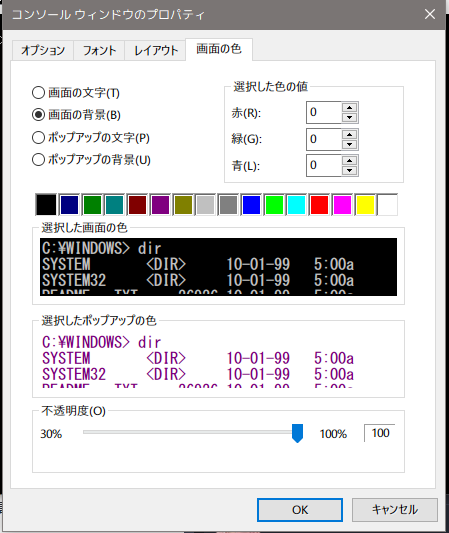The width and height of the screenshot is (449, 533).
Task: Close the コンソール ウィンドウのプロパティ dialog
Action: point(430,14)
